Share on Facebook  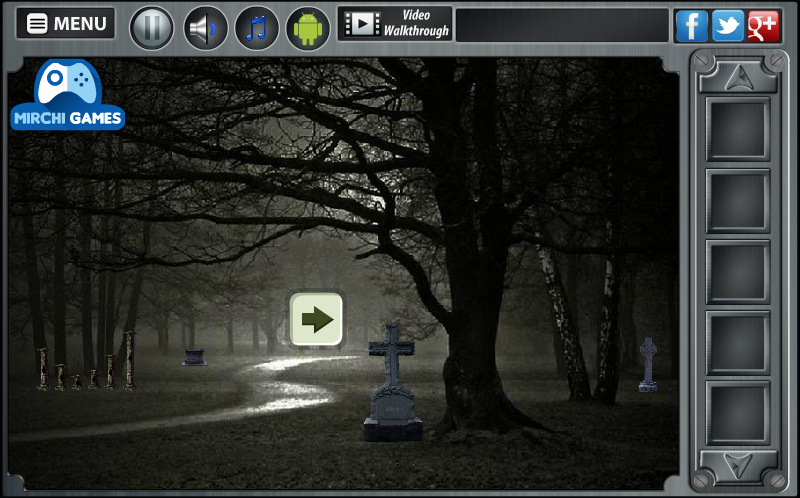(x=691, y=26)
